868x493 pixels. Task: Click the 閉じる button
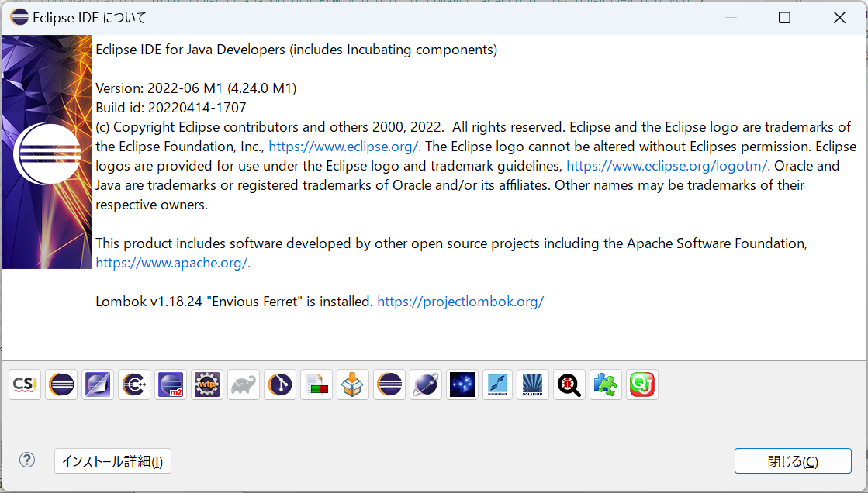[x=792, y=460]
